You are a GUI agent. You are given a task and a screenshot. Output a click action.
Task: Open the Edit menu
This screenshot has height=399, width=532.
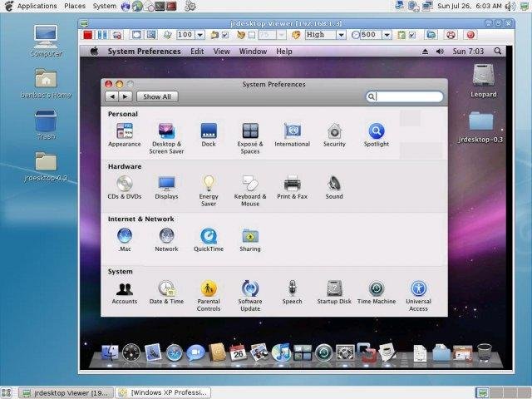(x=197, y=52)
